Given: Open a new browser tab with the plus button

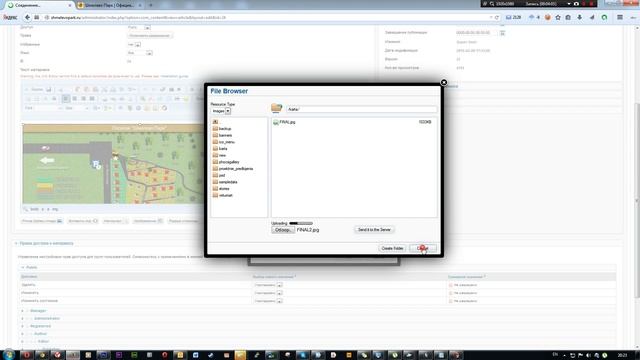Looking at the screenshot, I should click(x=151, y=5).
